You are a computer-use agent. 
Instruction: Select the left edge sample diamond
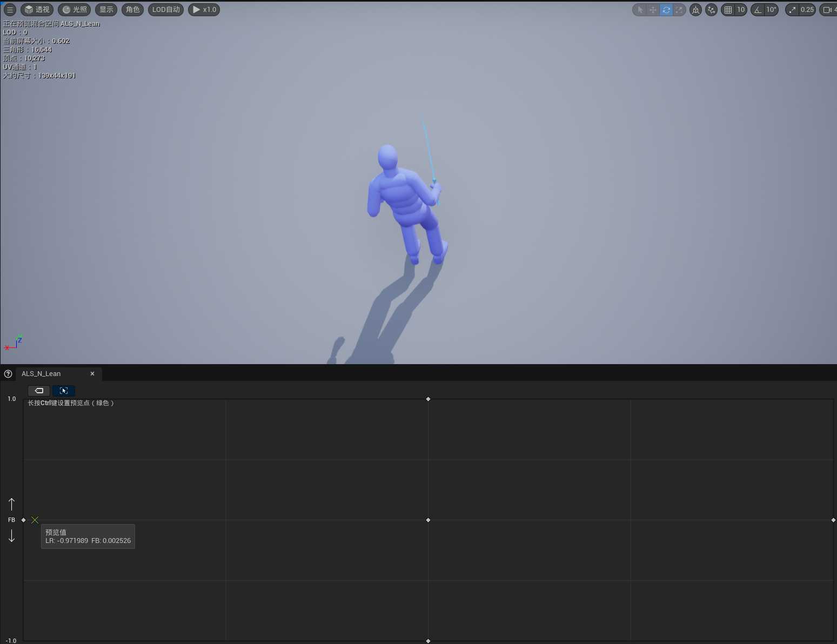point(23,520)
